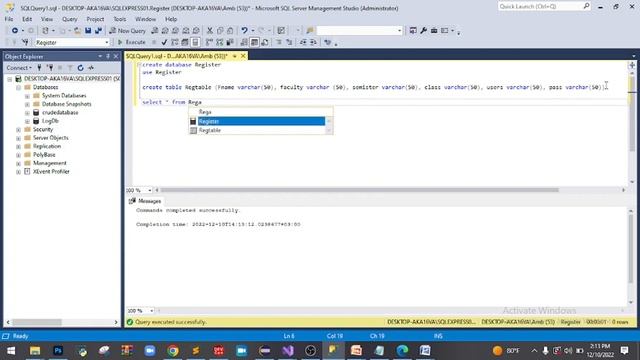Screen dimensions: 640x360
Task: Select the Replication folder
Action: click(x=47, y=146)
